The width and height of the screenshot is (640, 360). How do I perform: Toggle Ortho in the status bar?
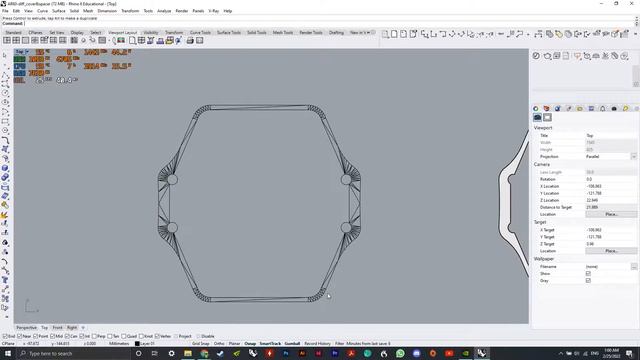[219, 344]
